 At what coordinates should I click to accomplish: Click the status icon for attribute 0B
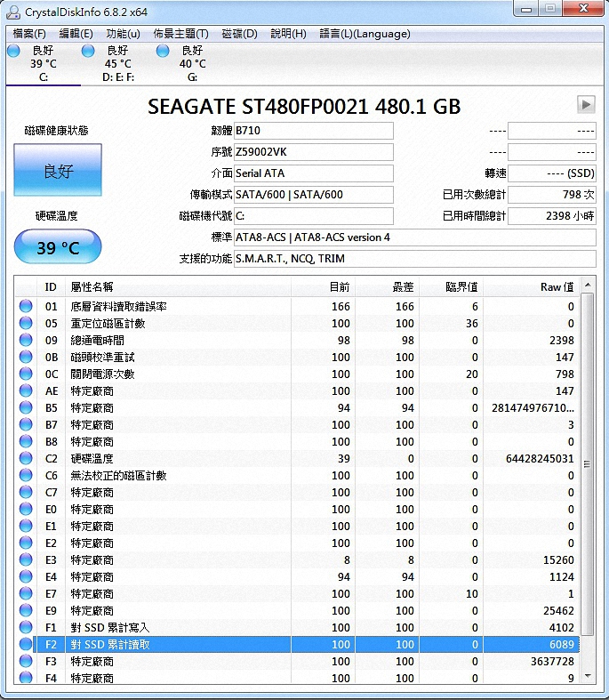coord(26,357)
